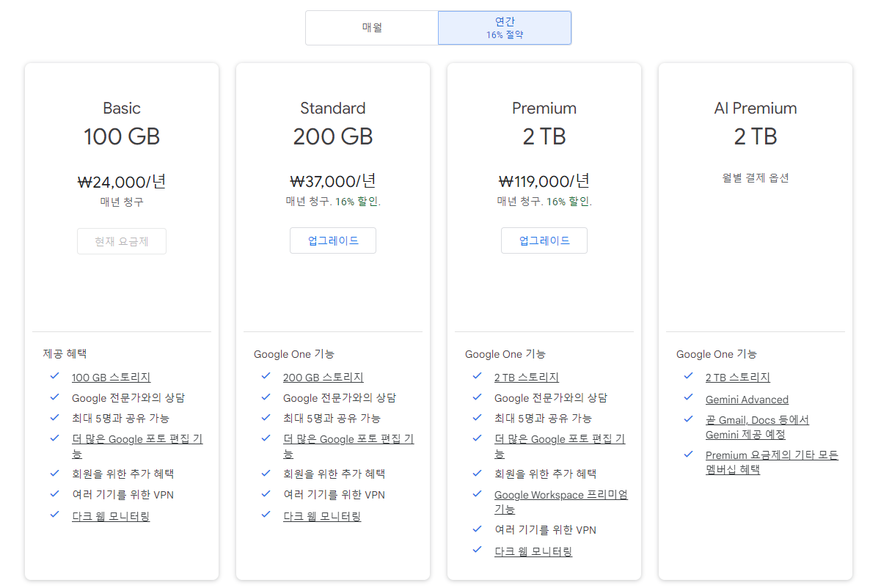The height and width of the screenshot is (588, 870).
Task: Click checkmark beside Basic's 다크 웹 모니터링
Action: click(x=54, y=514)
